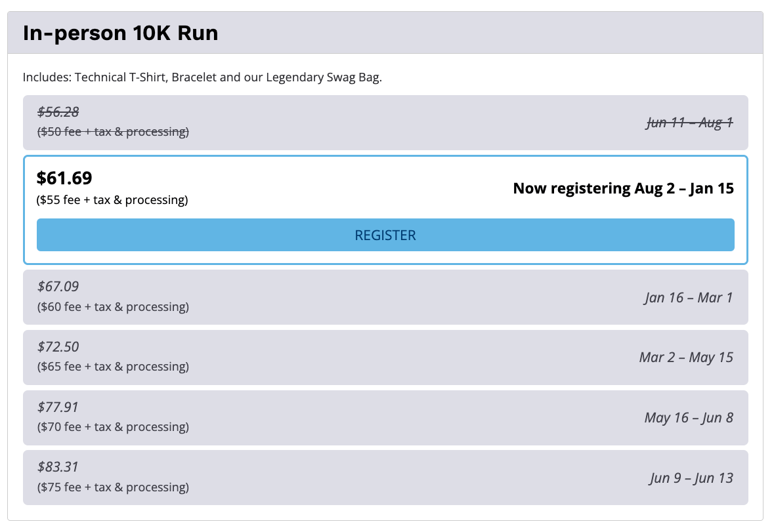Image resolution: width=774 pixels, height=532 pixels.
Task: Click the In-person 10K Run heading
Action: pyautogui.click(x=120, y=33)
